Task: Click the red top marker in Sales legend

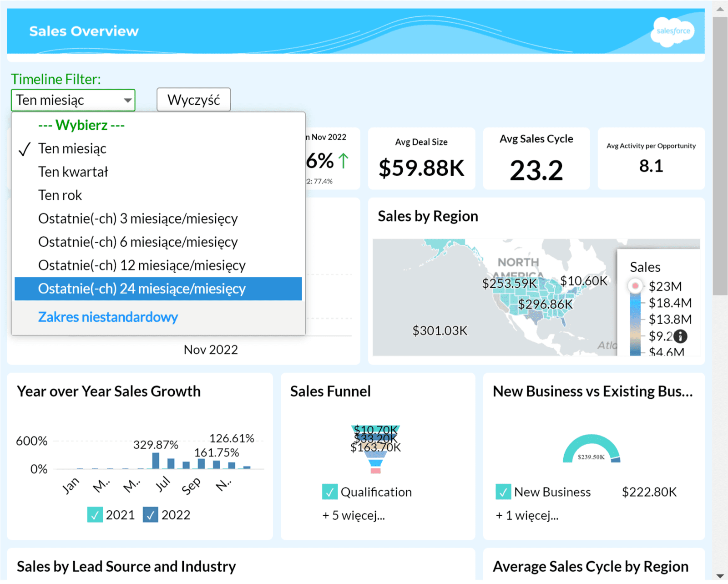Action: (x=635, y=286)
